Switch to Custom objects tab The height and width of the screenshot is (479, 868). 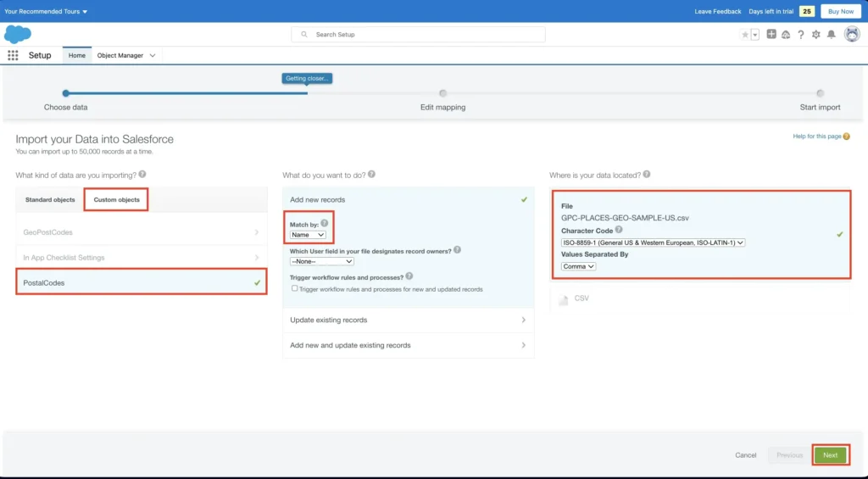pyautogui.click(x=116, y=199)
